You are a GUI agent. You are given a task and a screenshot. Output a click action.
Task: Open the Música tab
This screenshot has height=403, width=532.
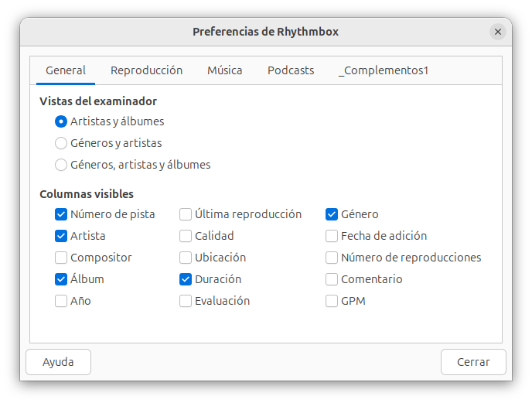pos(225,70)
